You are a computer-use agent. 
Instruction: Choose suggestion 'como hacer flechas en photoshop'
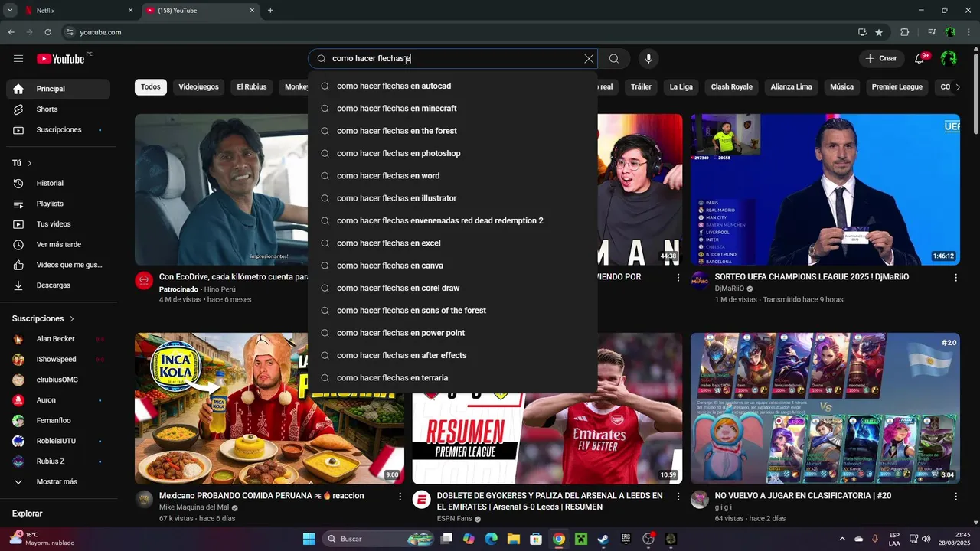[x=452, y=154]
